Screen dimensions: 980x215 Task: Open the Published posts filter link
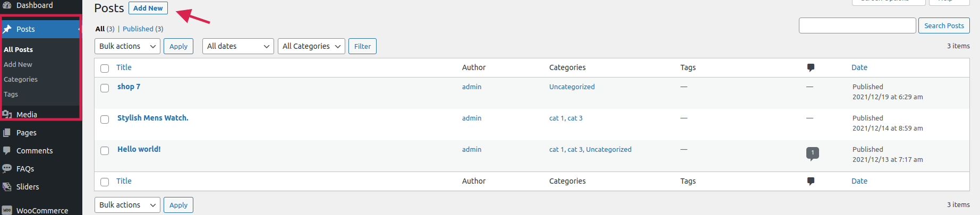click(138, 29)
